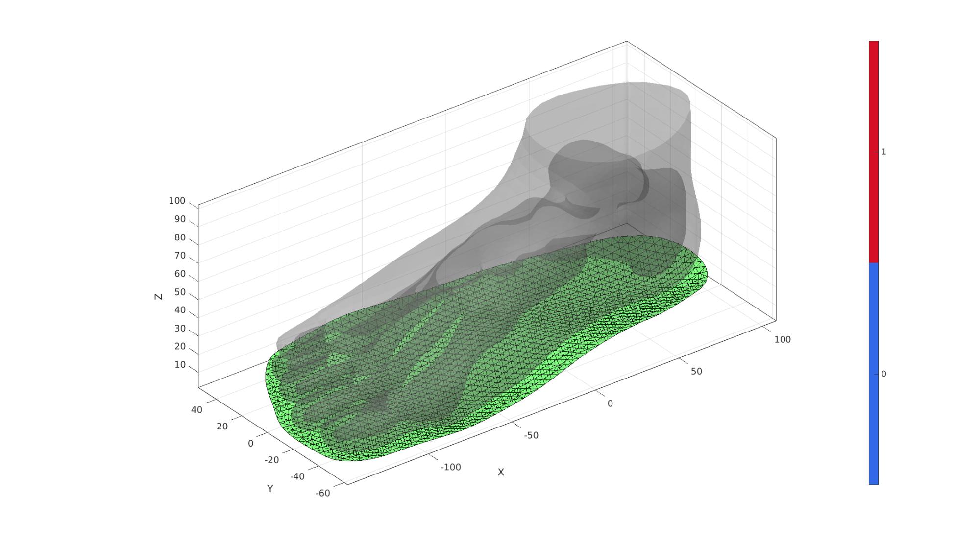Click Z axis tick label 10
The height and width of the screenshot is (545, 980).
180,365
